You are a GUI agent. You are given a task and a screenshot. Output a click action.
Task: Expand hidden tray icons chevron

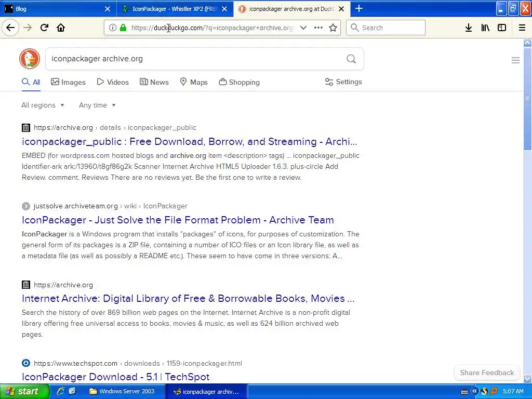coord(474,391)
